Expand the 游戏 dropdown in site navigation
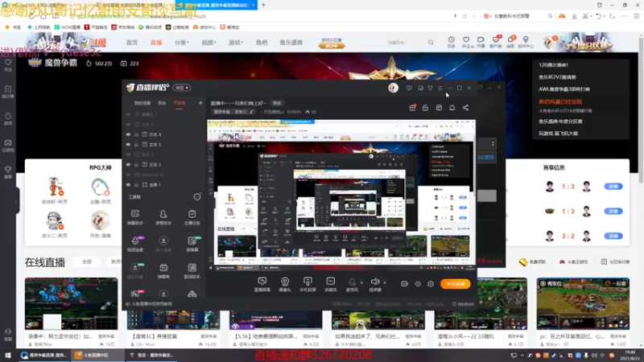Viewport: 644px width, 362px height. (236, 43)
